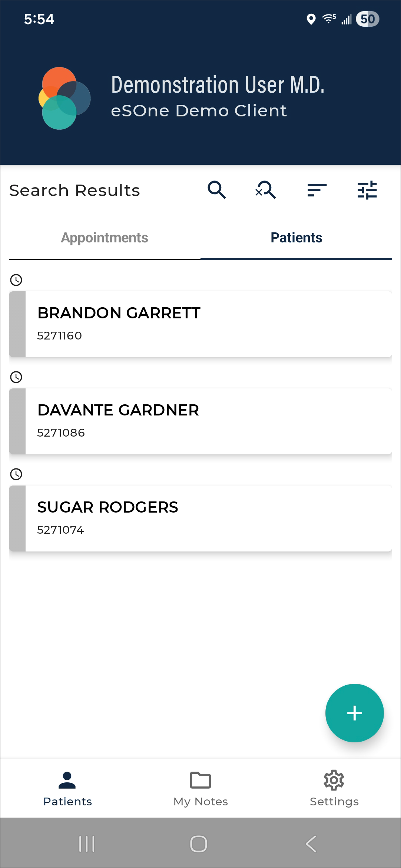Open the sort options icon

point(317,190)
